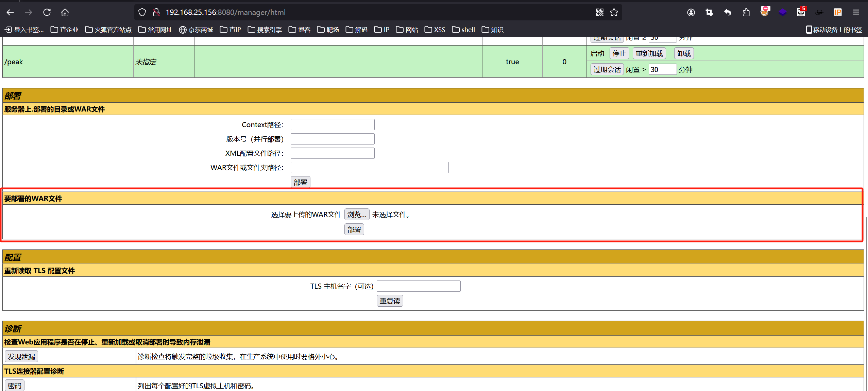Open the /peak application link
This screenshot has height=391, width=868.
(x=14, y=62)
